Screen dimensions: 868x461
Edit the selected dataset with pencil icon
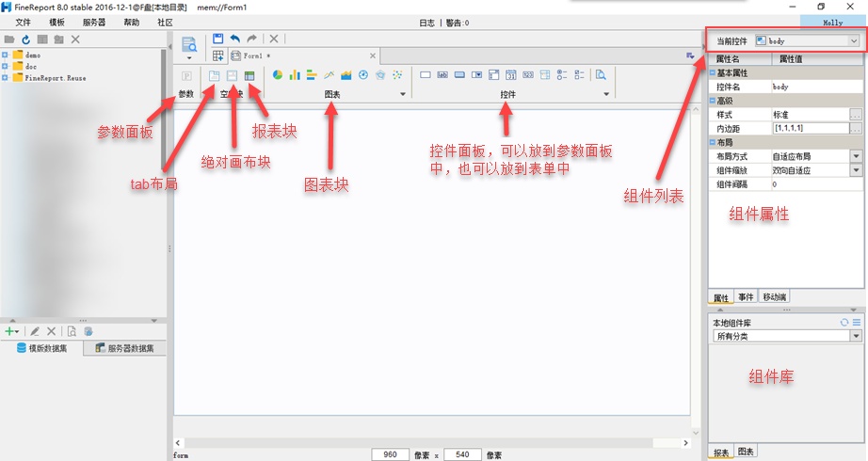click(34, 331)
